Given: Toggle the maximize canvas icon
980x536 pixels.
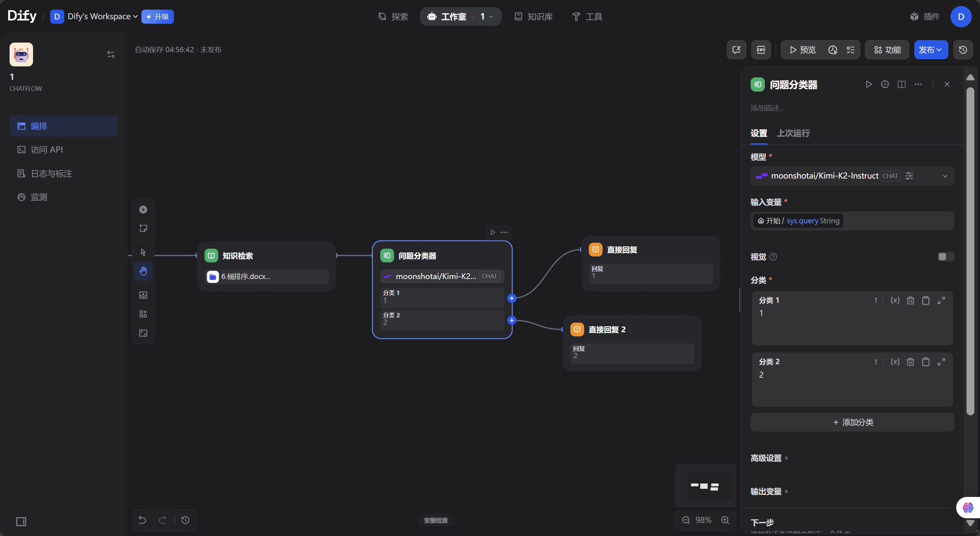Looking at the screenshot, I should 143,333.
